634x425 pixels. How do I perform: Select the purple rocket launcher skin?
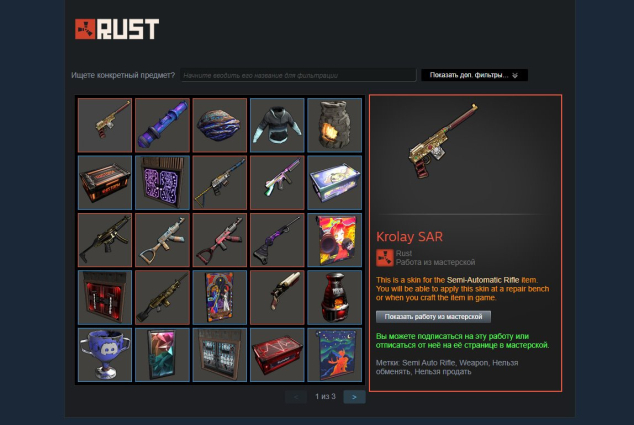pyautogui.click(x=162, y=125)
